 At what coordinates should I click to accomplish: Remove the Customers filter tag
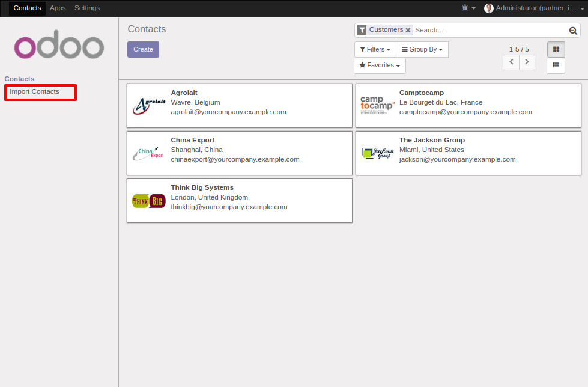tap(408, 30)
